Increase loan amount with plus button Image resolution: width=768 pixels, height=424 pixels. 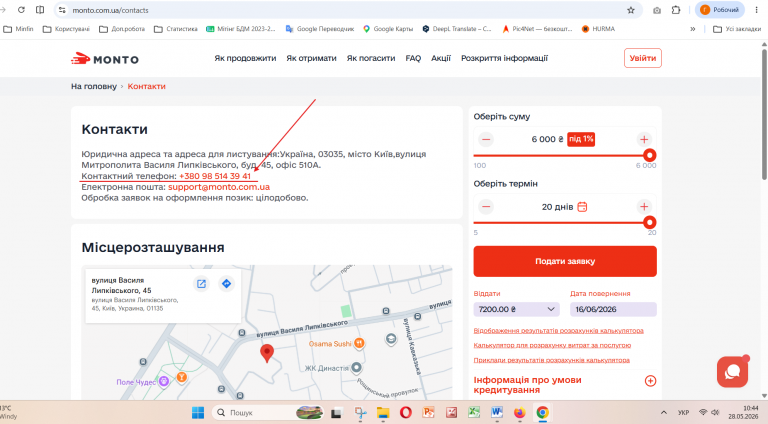click(x=644, y=140)
